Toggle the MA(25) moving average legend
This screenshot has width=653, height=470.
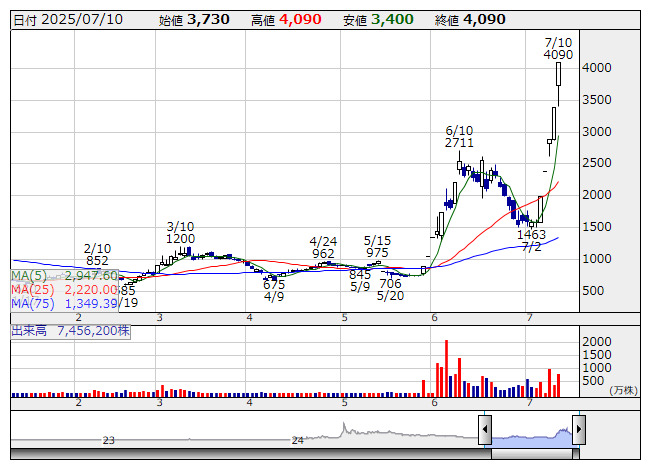(x=65, y=289)
